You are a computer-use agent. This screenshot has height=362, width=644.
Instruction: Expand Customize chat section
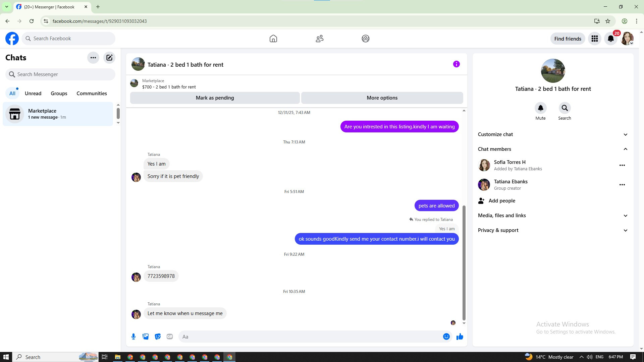coord(552,134)
